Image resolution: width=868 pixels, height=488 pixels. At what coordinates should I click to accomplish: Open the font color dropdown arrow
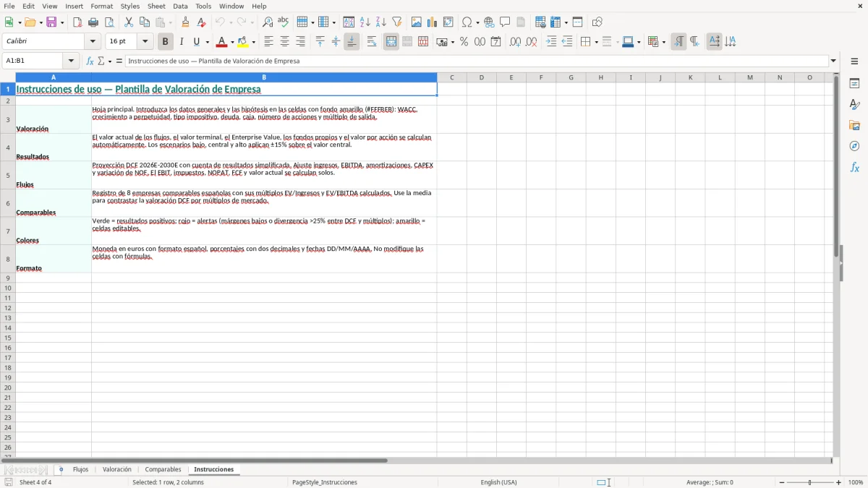tap(232, 42)
